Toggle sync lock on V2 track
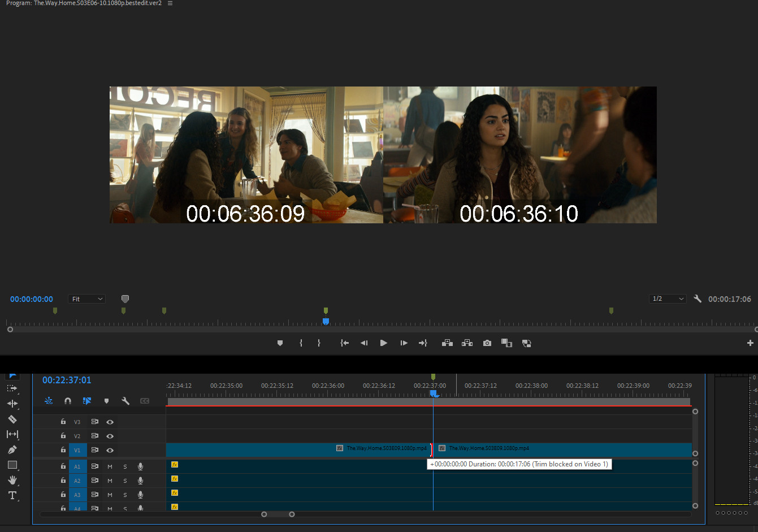This screenshot has height=532, width=758. pos(94,436)
